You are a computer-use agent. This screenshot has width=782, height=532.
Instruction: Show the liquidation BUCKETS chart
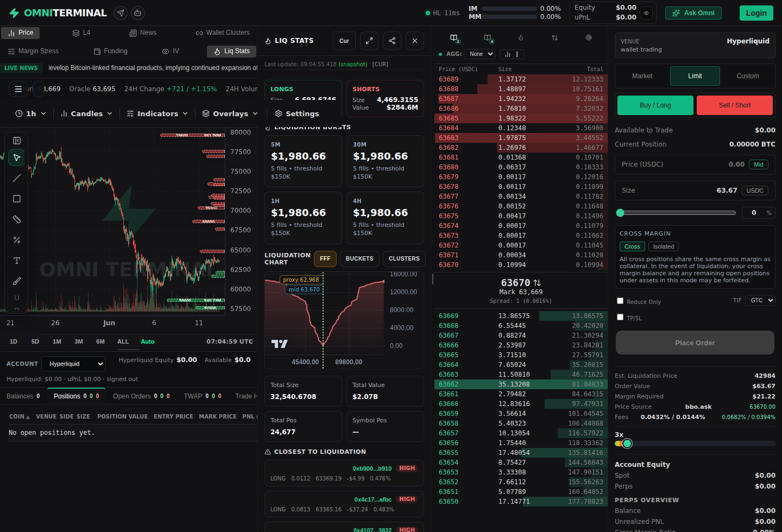coord(360,259)
